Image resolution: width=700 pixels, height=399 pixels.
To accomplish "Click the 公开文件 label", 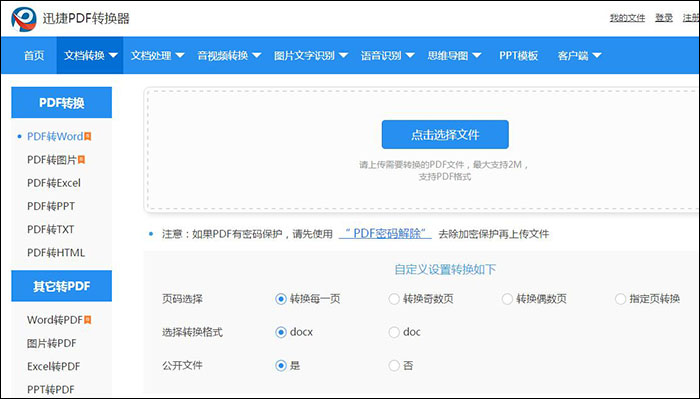I will point(182,366).
